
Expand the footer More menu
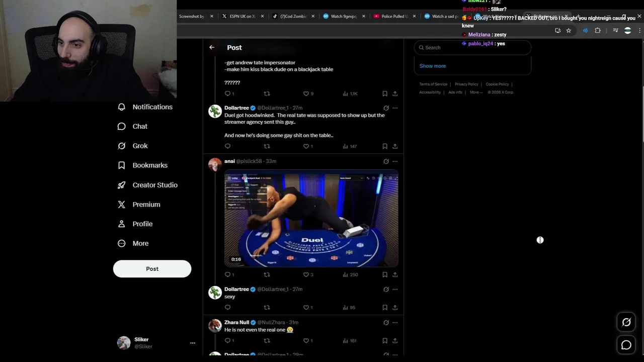point(476,92)
